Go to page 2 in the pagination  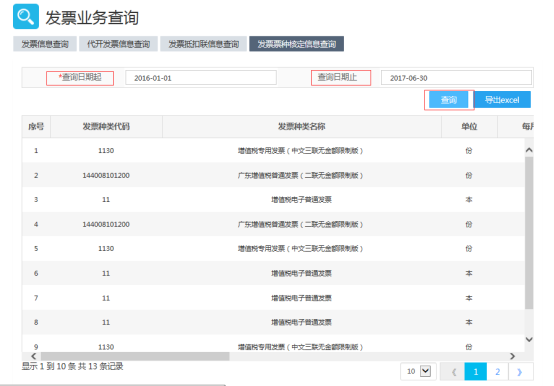tap(497, 372)
